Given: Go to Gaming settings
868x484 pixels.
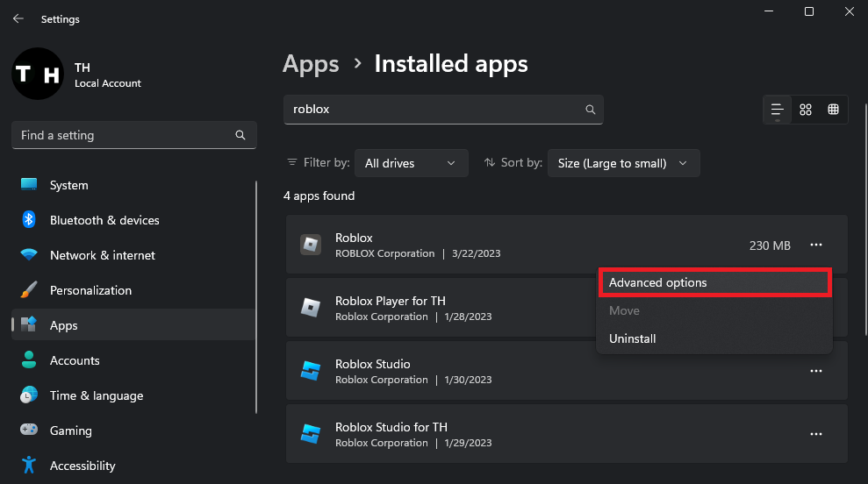Looking at the screenshot, I should coord(70,431).
